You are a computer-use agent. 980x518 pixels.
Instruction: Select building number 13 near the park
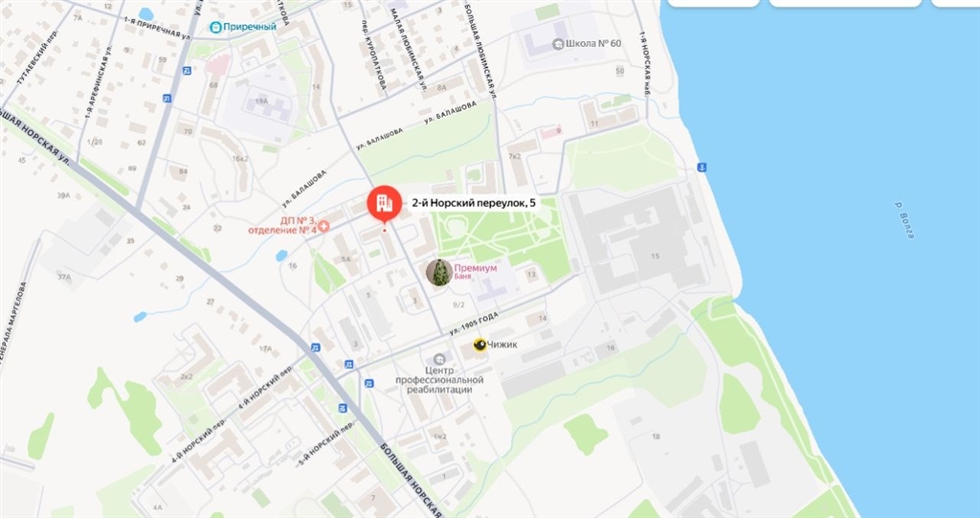point(531,274)
